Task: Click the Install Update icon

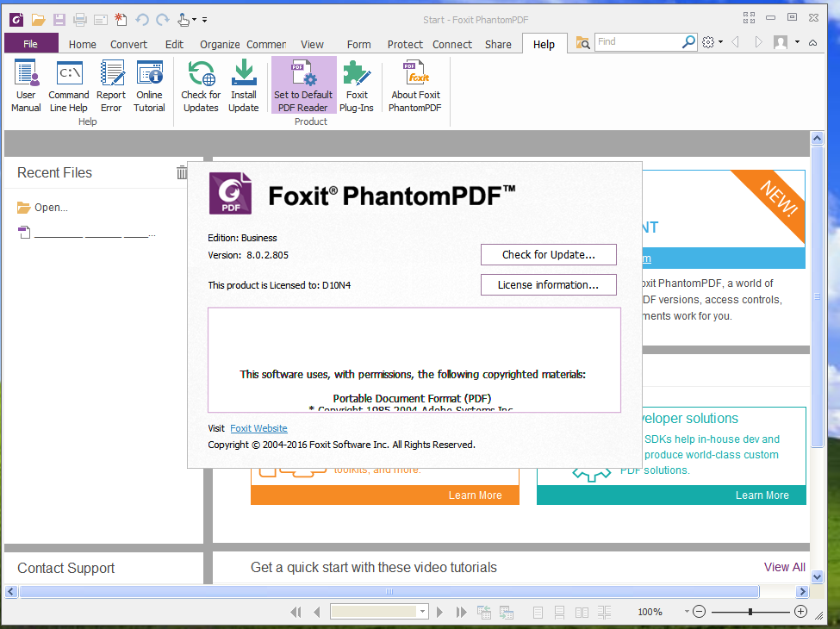Action: click(x=244, y=85)
